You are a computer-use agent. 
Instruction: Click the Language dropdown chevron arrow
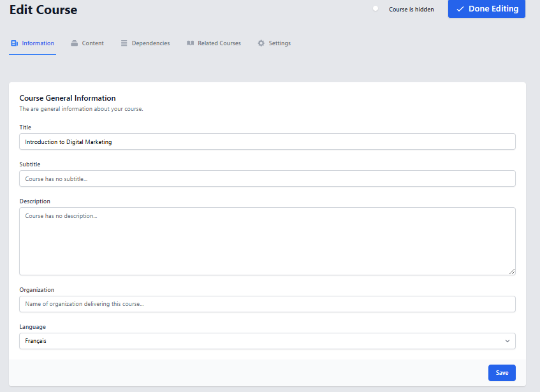coord(507,341)
